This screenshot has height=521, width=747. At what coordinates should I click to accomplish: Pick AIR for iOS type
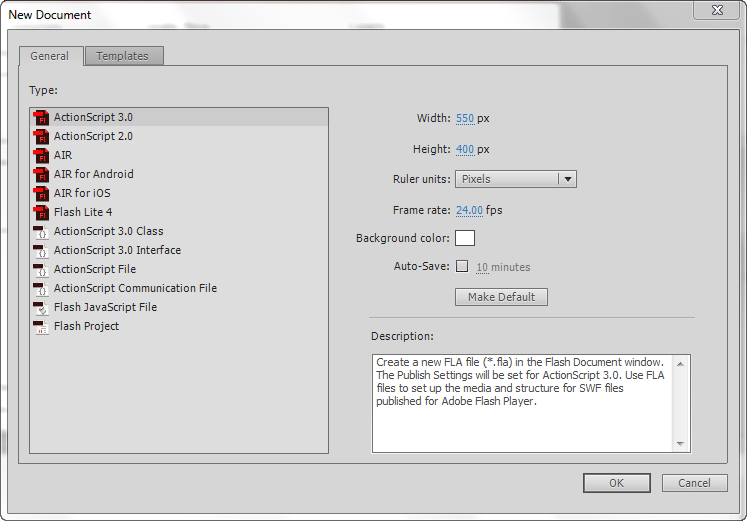coord(179,193)
